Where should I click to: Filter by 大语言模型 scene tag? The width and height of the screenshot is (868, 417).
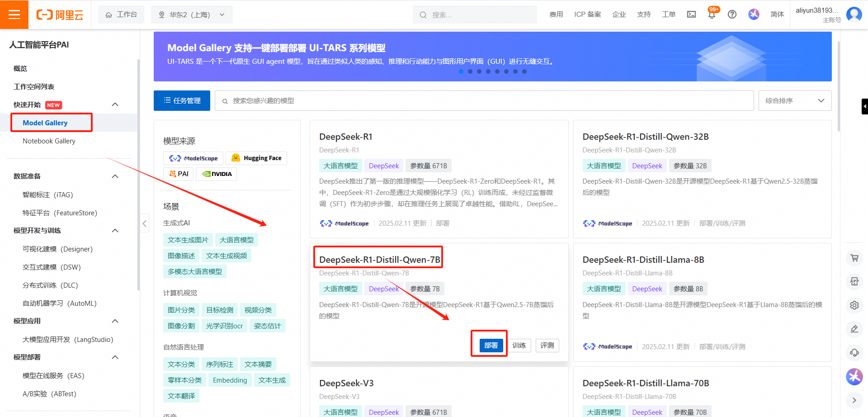[x=236, y=240]
